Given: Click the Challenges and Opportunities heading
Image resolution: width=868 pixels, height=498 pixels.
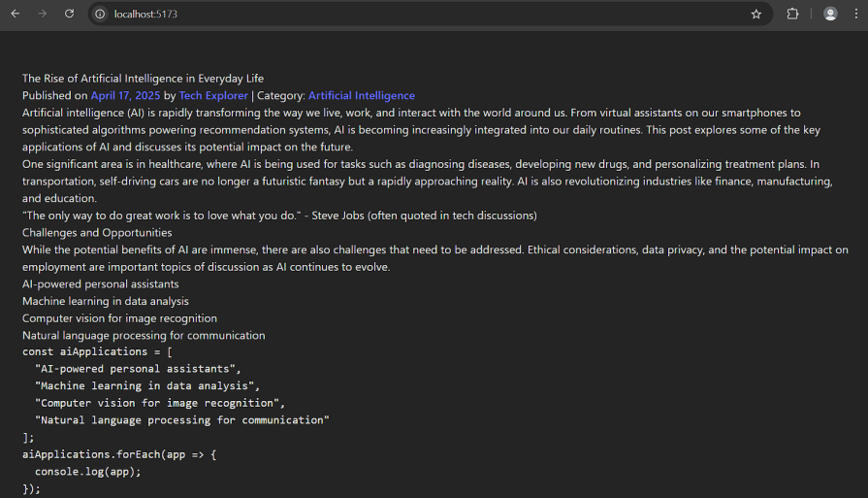Looking at the screenshot, I should [97, 233].
